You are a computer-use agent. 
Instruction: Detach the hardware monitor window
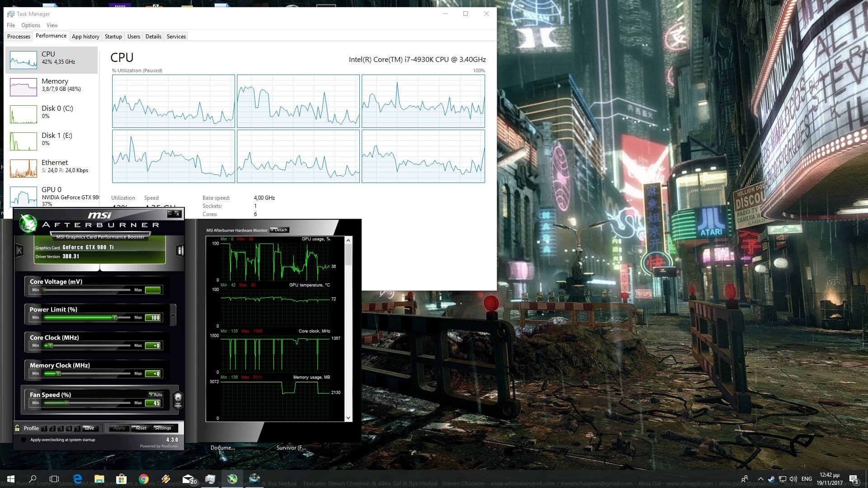279,230
